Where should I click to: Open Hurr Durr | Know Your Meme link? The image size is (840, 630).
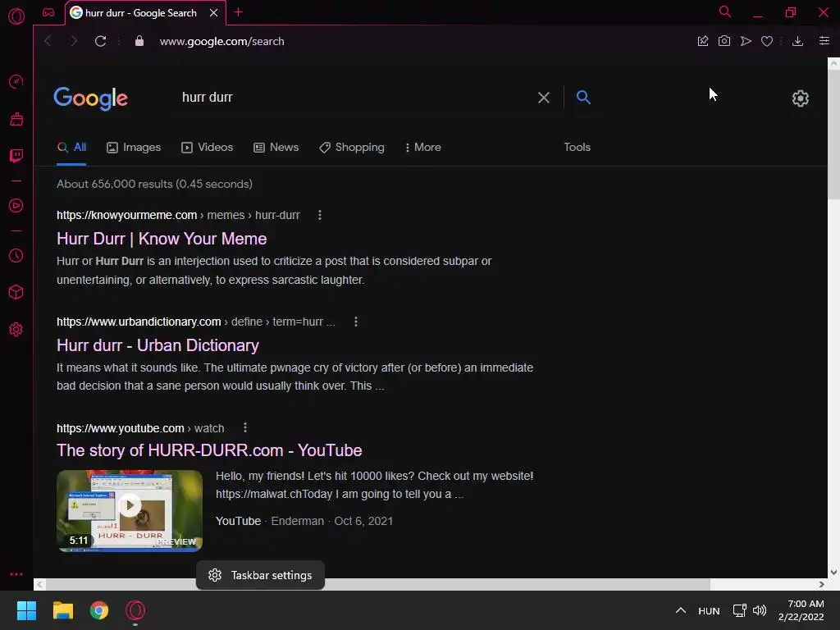(162, 239)
